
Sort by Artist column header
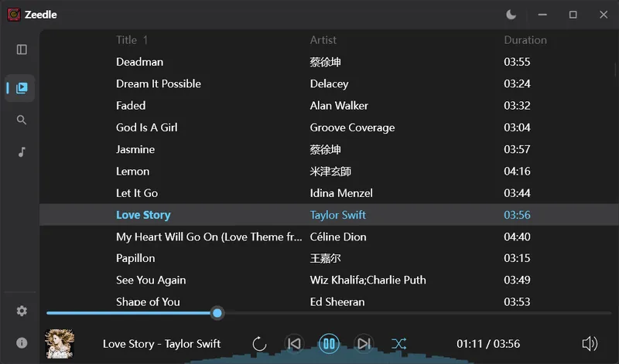(x=323, y=40)
